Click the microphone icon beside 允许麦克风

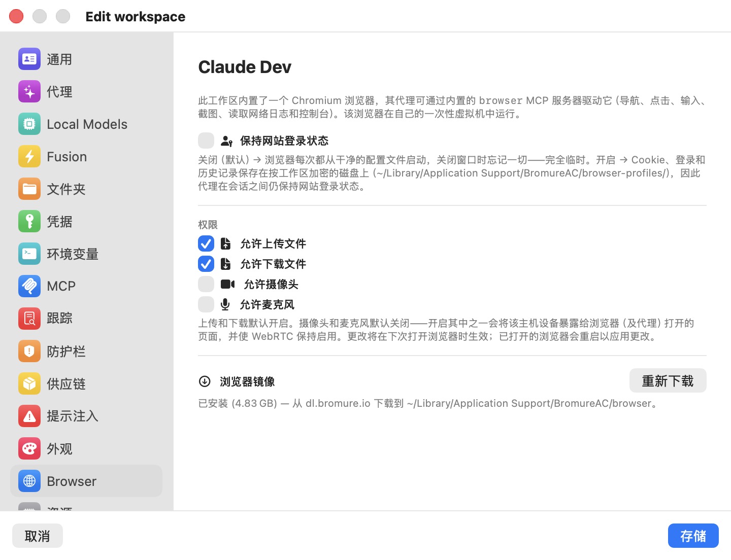pyautogui.click(x=225, y=304)
